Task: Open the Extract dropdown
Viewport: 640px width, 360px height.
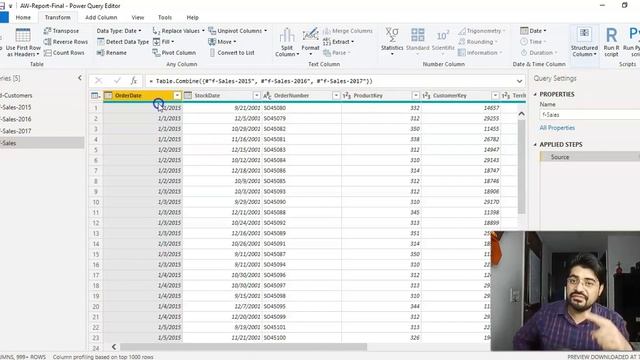Action: [338, 42]
